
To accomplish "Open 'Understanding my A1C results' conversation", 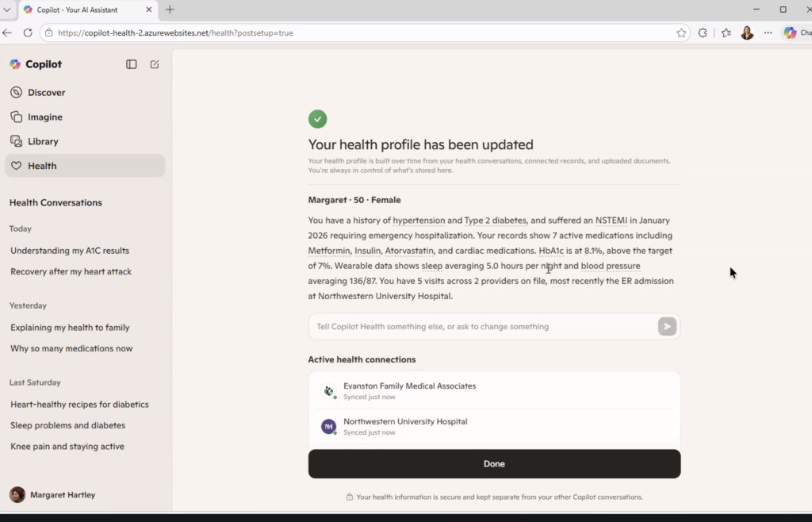I will [x=70, y=251].
